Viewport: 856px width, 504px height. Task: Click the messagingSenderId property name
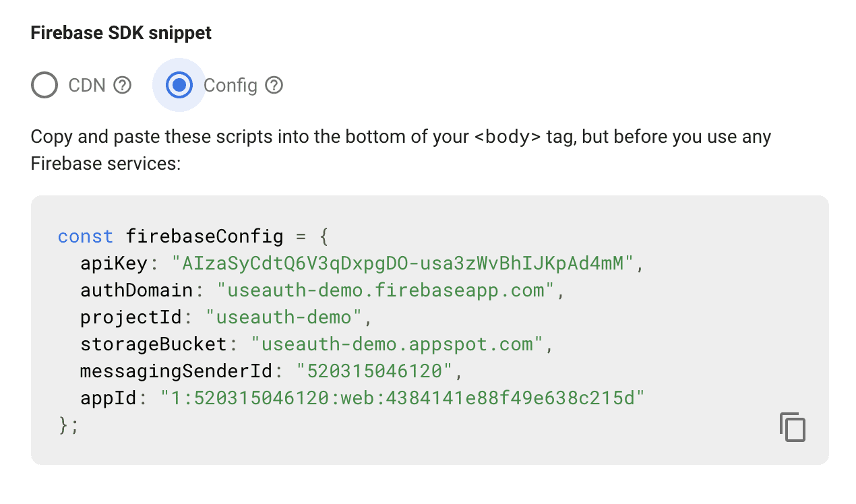click(x=176, y=371)
